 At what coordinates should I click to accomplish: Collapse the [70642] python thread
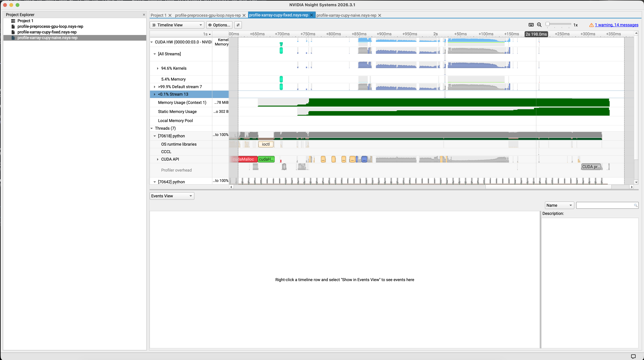pos(155,182)
